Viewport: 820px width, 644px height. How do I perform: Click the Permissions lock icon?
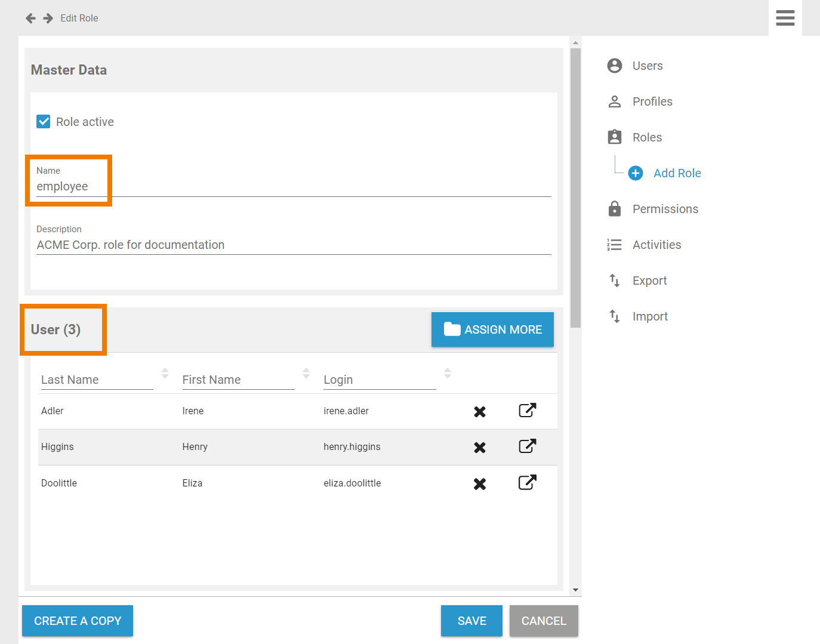coord(615,208)
